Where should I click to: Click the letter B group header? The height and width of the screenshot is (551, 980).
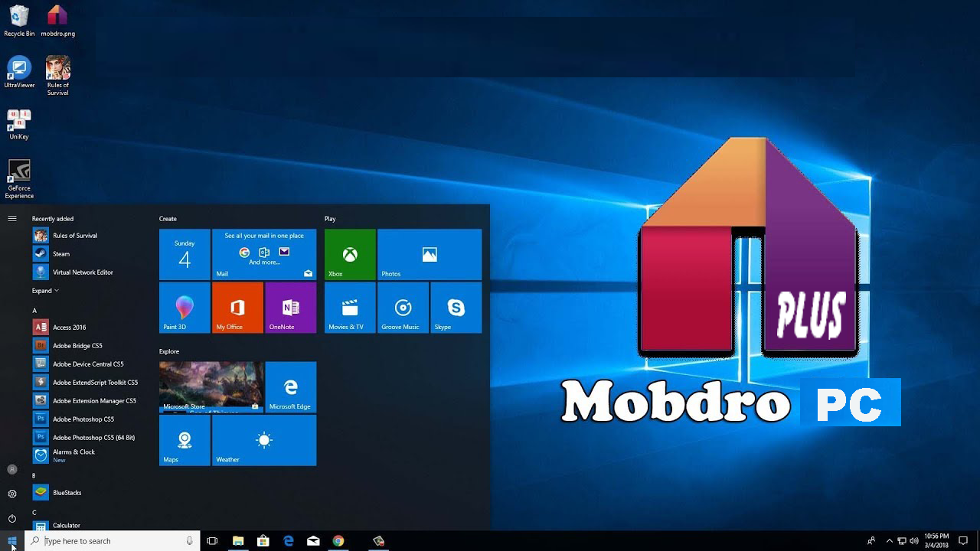(x=34, y=476)
